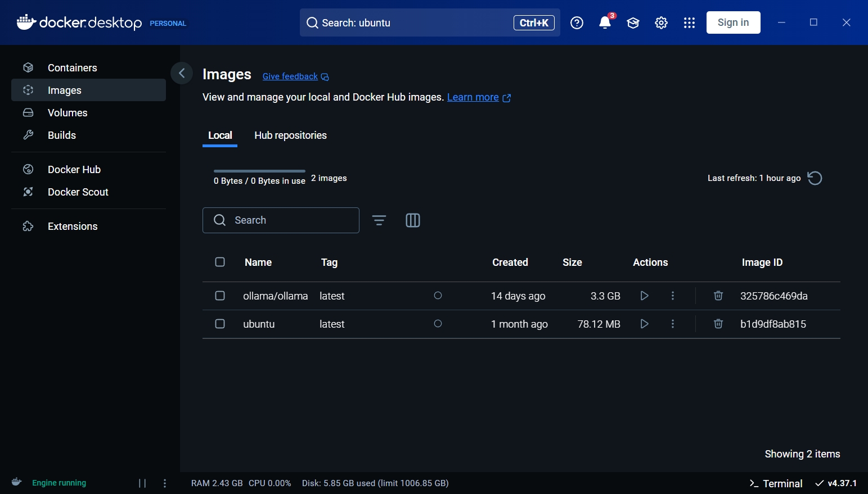
Task: Open more actions for ollama/ollama
Action: 673,296
